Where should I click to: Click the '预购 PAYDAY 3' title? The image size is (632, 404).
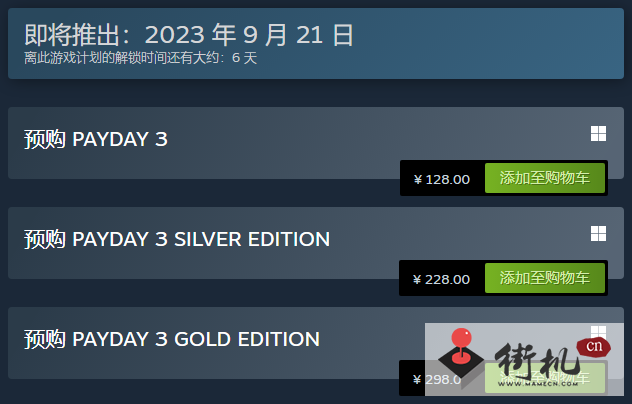click(x=96, y=139)
